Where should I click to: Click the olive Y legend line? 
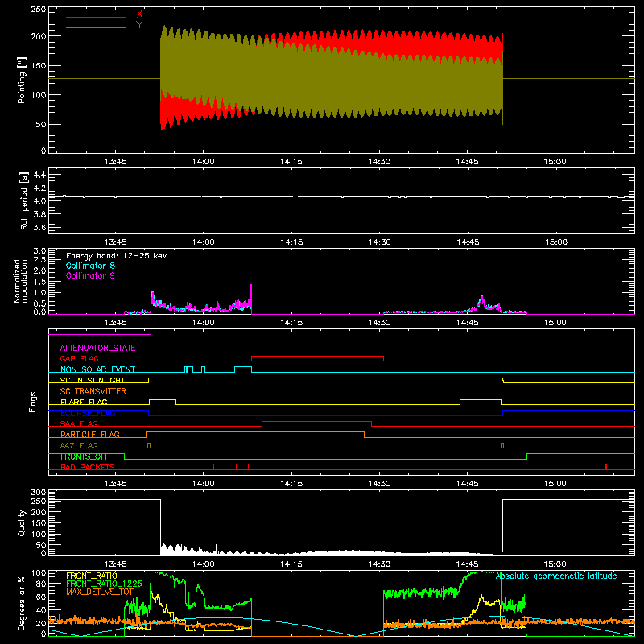tap(96, 27)
